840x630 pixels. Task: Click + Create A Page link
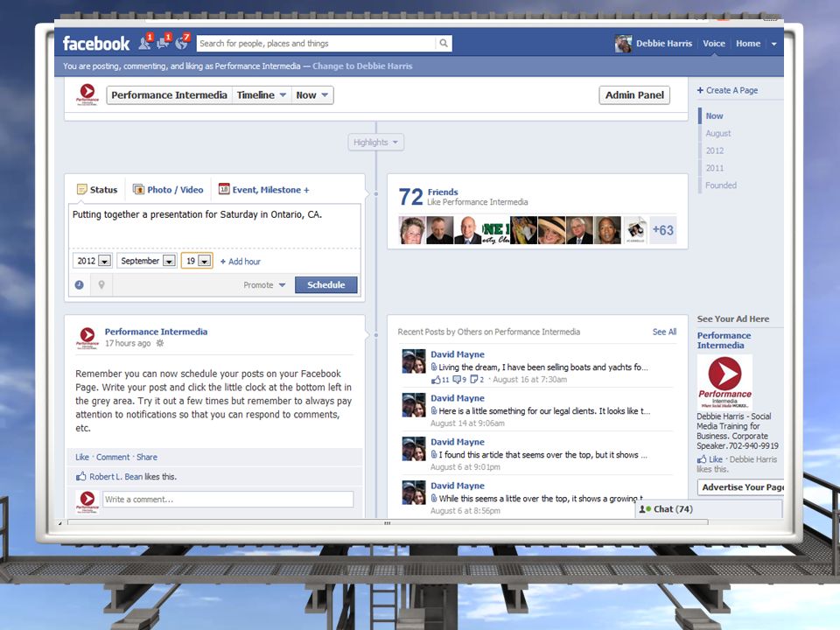coord(727,90)
